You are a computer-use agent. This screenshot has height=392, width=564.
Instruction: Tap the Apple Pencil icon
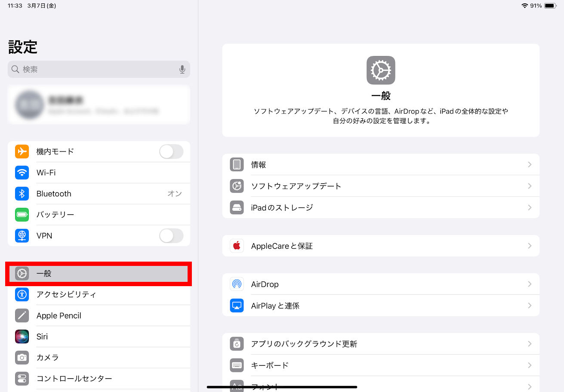click(22, 315)
